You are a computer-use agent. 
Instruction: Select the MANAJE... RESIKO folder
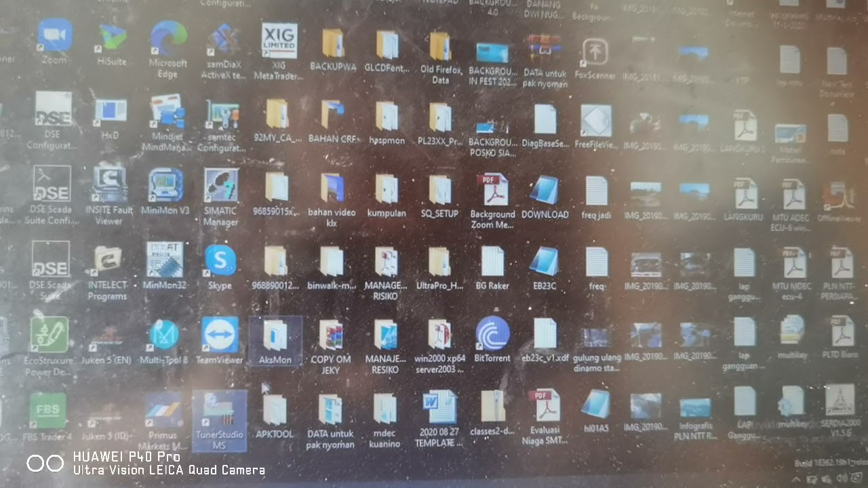(385, 347)
